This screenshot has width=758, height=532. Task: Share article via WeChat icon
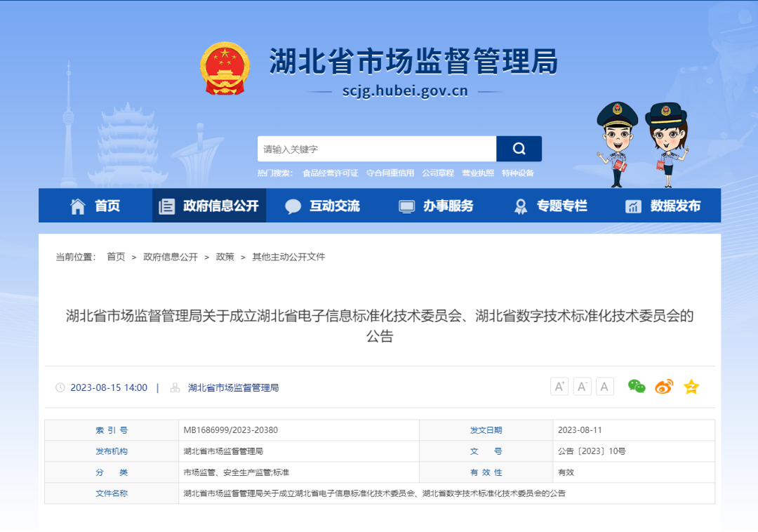tap(637, 387)
